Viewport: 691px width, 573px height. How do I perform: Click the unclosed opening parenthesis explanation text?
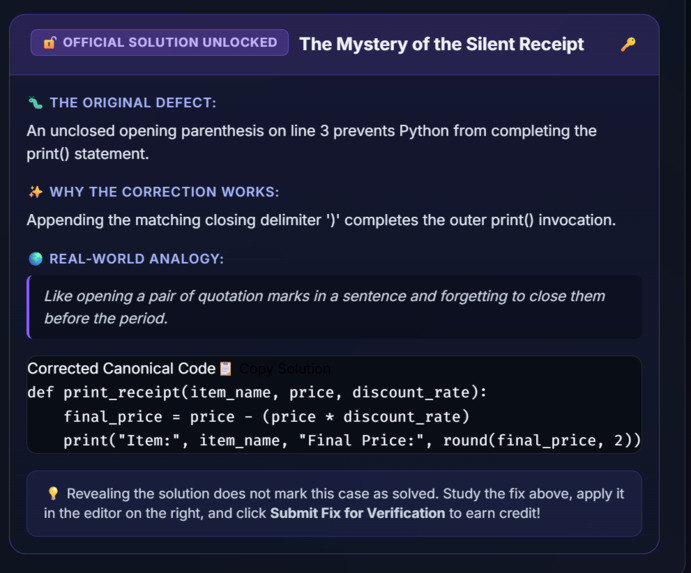(x=312, y=142)
